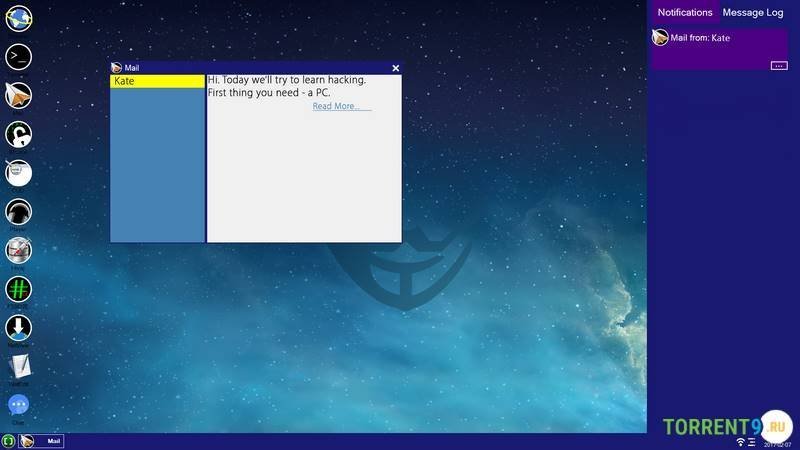Switch to the Notifications tab
800x450 pixels.
(684, 13)
